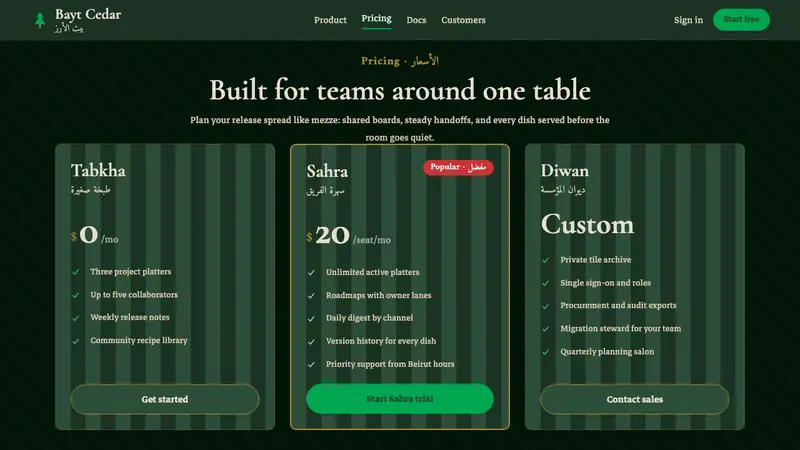Go to the Docs nav item
800x450 pixels.
(x=416, y=20)
